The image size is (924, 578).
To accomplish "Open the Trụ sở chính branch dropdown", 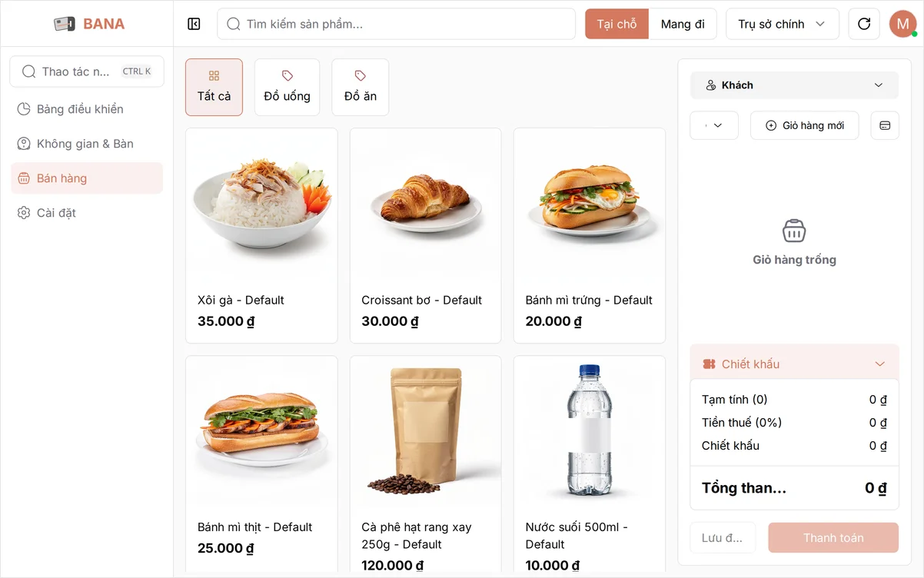I will coord(782,24).
